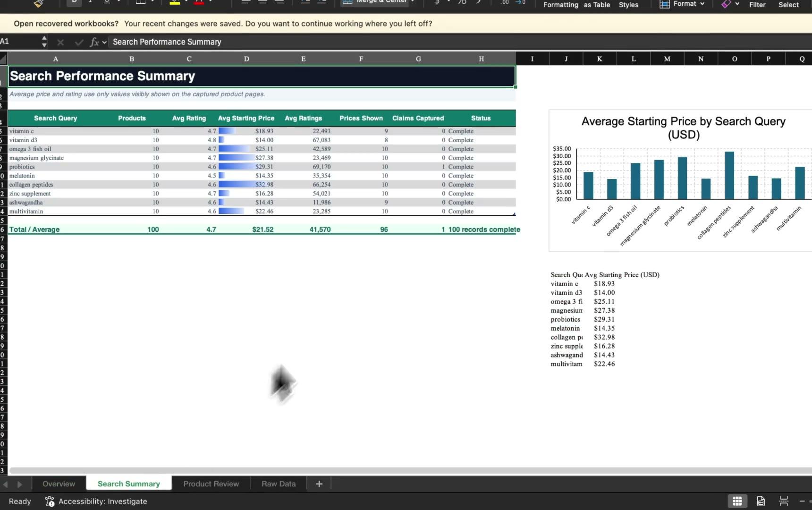The height and width of the screenshot is (510, 812).
Task: Open Cell Styles button
Action: [628, 5]
